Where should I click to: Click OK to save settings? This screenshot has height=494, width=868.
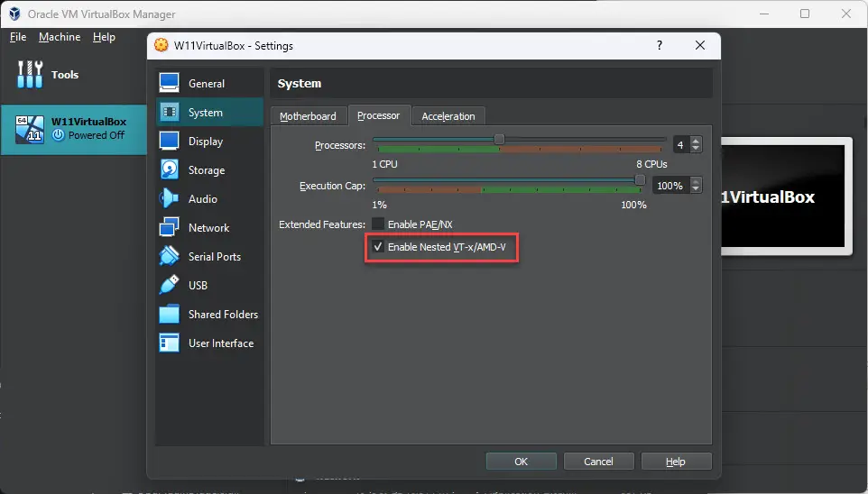521,462
